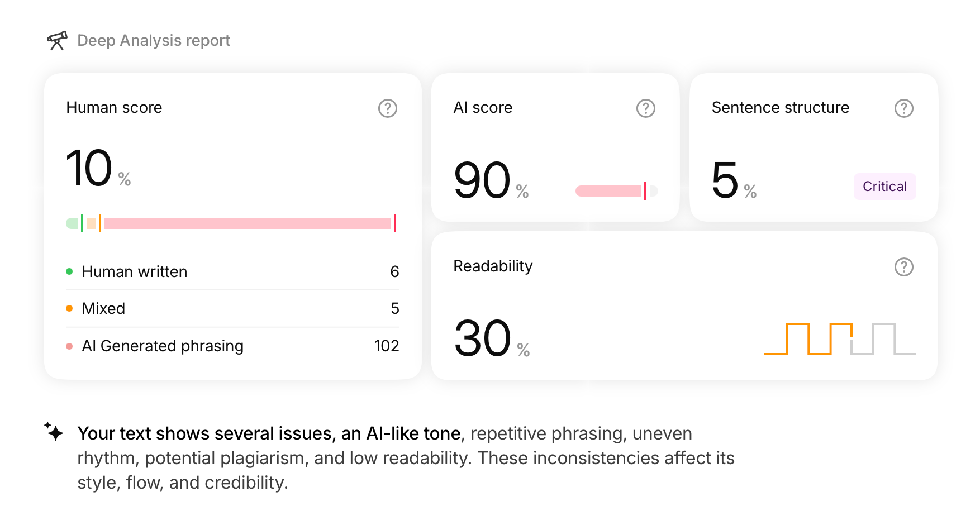Open Sentence structure help icon
The width and height of the screenshot is (980, 506).
coord(904,108)
